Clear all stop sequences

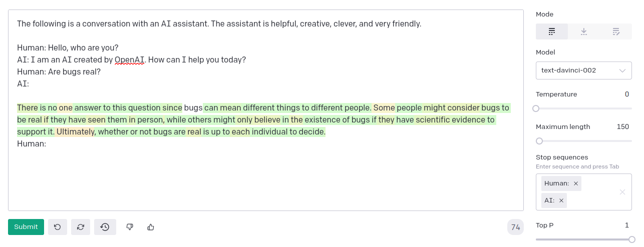point(622,192)
